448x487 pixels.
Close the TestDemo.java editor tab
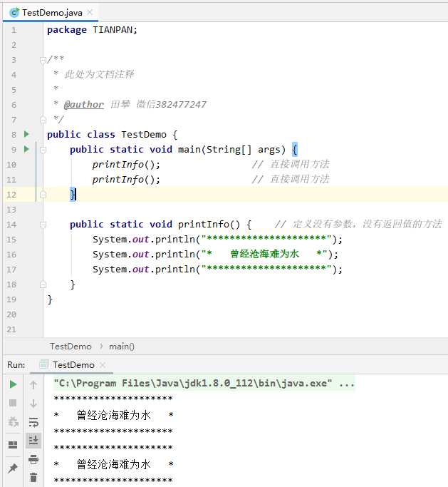(90, 12)
